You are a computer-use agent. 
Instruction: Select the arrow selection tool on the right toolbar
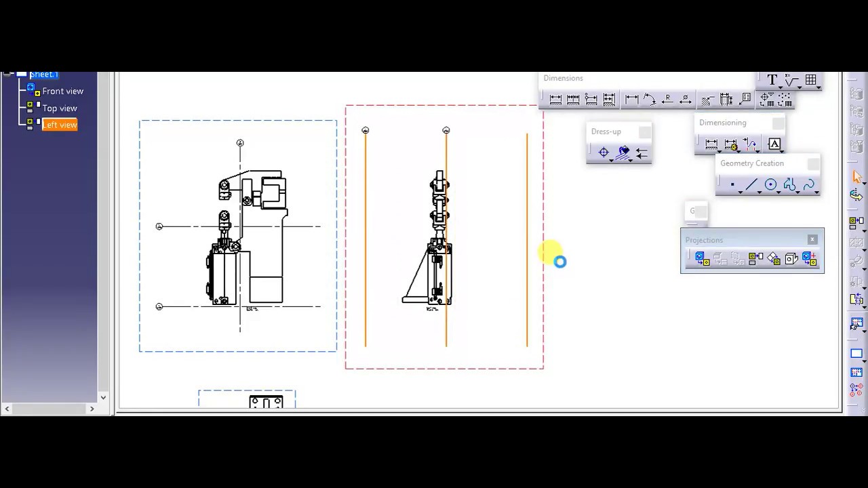tap(857, 177)
